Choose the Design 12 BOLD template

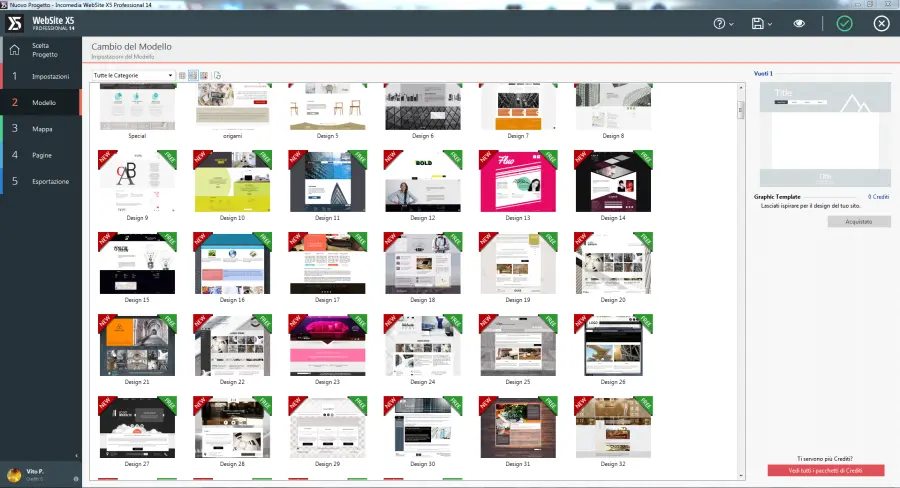[423, 181]
